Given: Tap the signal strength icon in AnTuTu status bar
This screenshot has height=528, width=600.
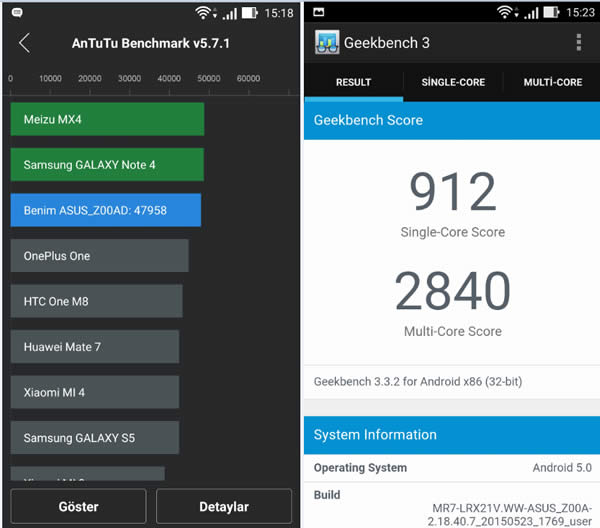Looking at the screenshot, I should coord(230,13).
